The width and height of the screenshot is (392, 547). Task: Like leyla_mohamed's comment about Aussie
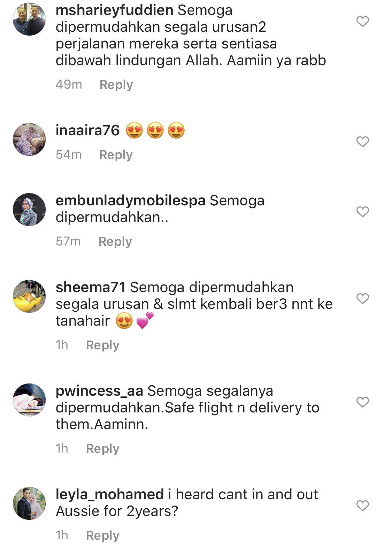pos(362,506)
